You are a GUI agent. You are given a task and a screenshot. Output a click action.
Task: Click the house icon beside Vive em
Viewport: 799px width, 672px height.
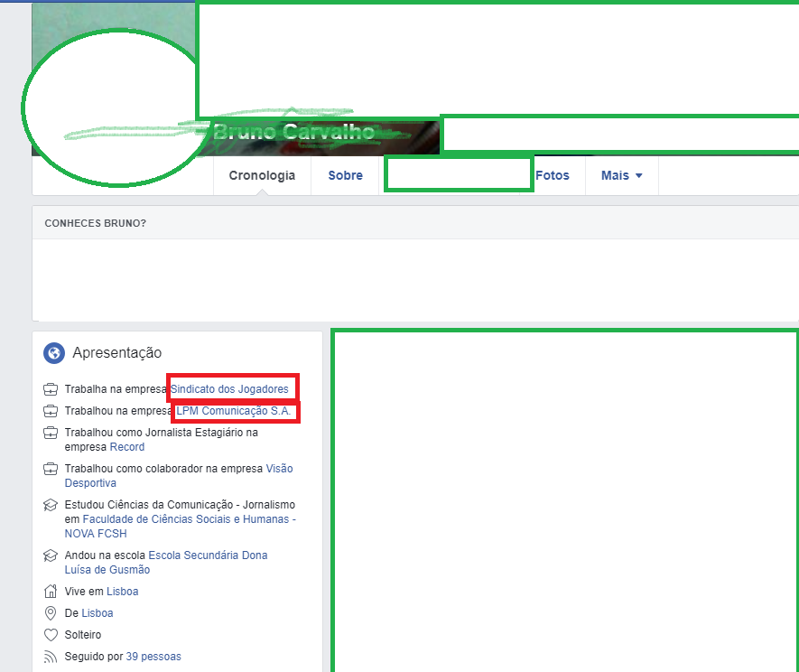(x=51, y=592)
